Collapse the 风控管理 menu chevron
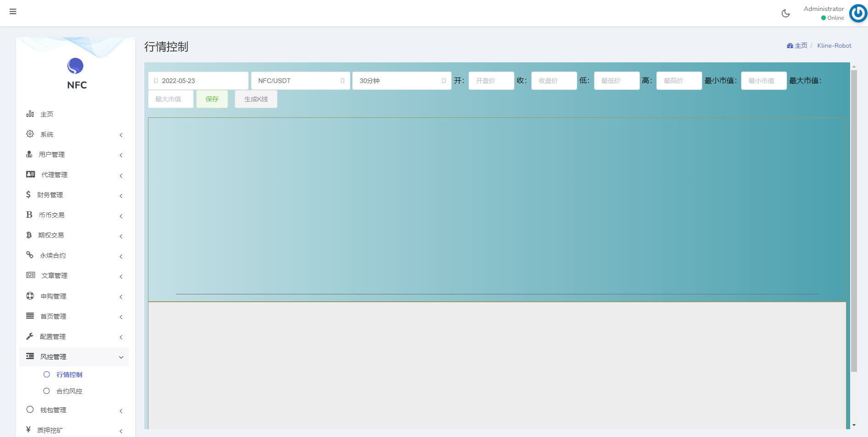Screen dimensions: 868x437 [121, 357]
